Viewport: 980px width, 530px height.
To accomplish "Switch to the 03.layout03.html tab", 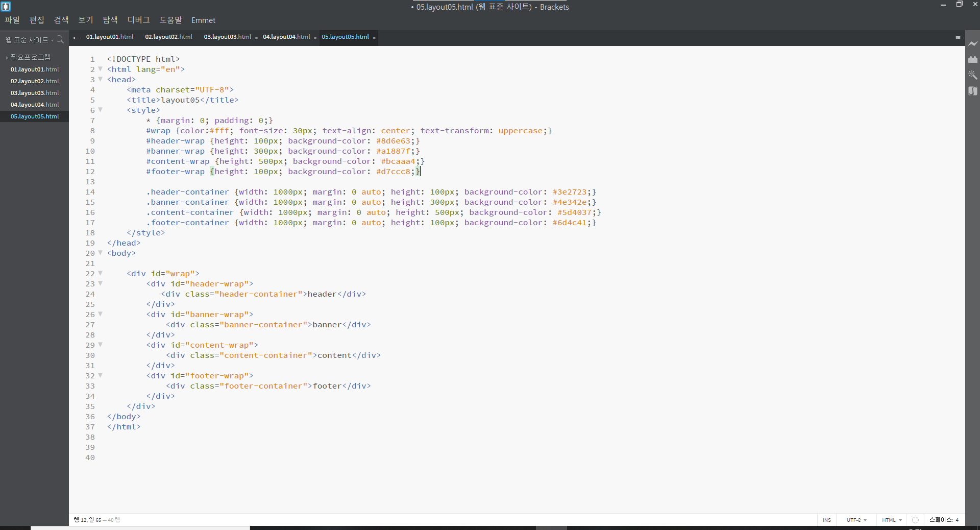I will pos(228,37).
